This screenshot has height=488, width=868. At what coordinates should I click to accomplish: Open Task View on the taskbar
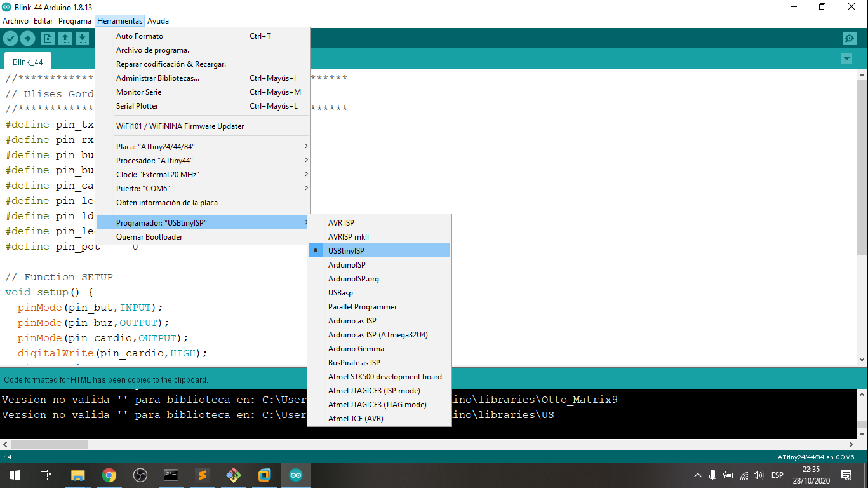46,475
